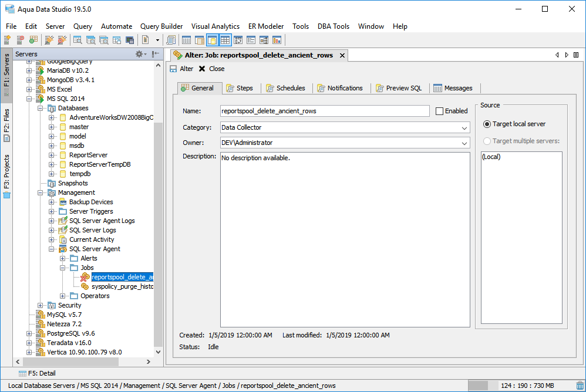Screen dimensions: 586x392
Task: Click the Servers tree horizontal scrollbar
Action: tap(70, 361)
